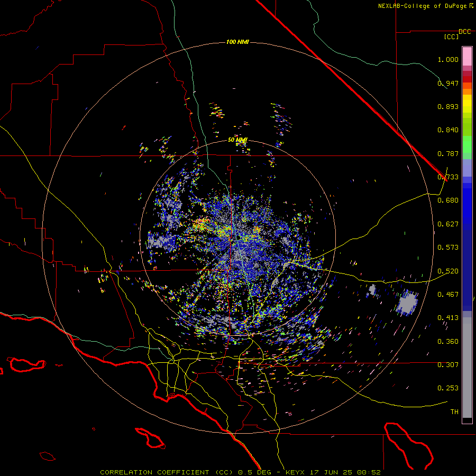The image size is (476, 476).
Task: Click the 0.573 scale value
Action: click(448, 248)
